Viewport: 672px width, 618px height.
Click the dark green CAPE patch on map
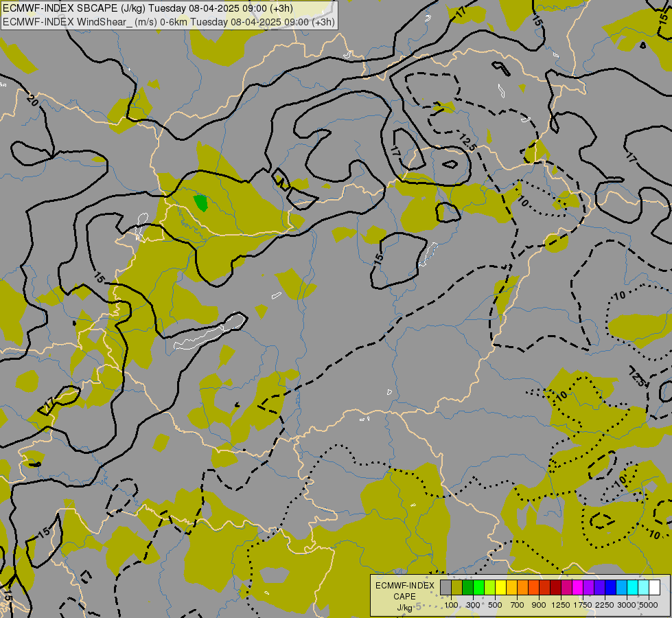[x=200, y=203]
